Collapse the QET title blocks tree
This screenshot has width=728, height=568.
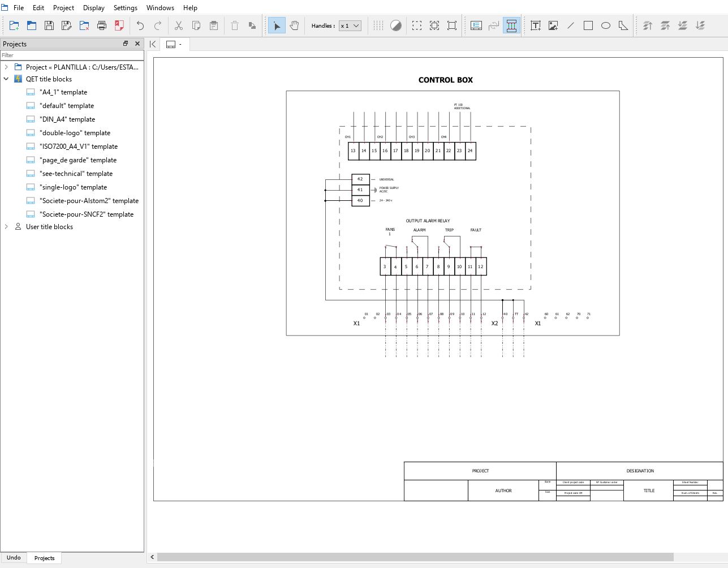(x=6, y=79)
